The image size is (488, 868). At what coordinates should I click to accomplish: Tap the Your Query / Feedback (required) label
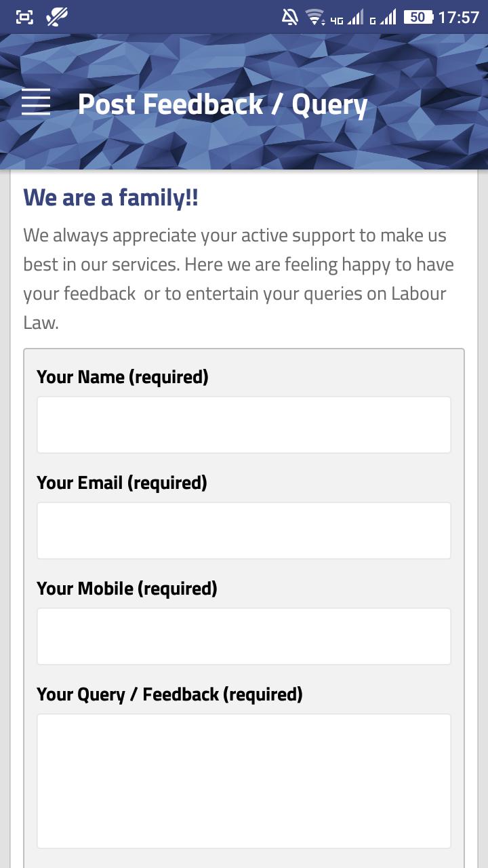pos(169,694)
